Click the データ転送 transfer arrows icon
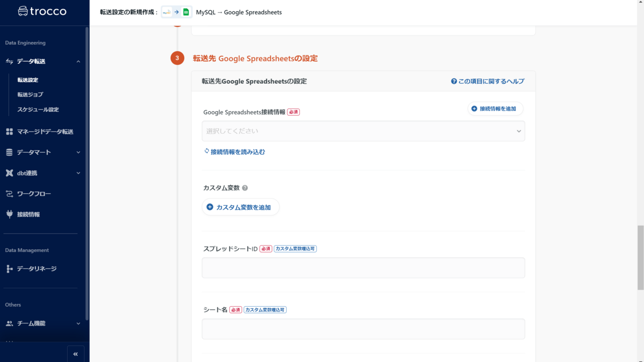This screenshot has height=362, width=644. pos(9,62)
